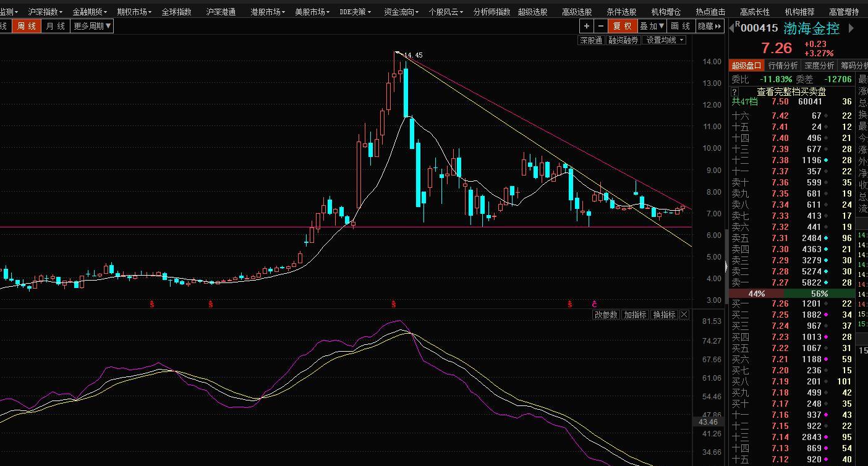868x466 pixels.
Task: Click the question mark help icon in order book
Action: (734, 91)
